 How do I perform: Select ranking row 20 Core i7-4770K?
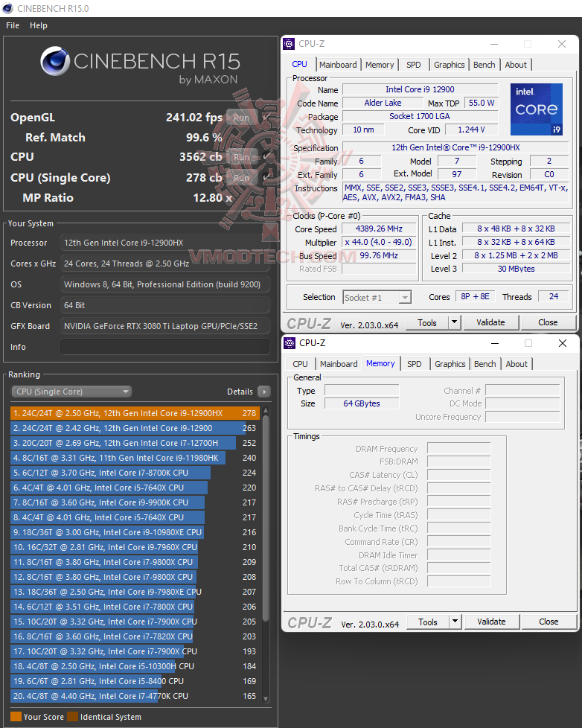pyautogui.click(x=135, y=696)
